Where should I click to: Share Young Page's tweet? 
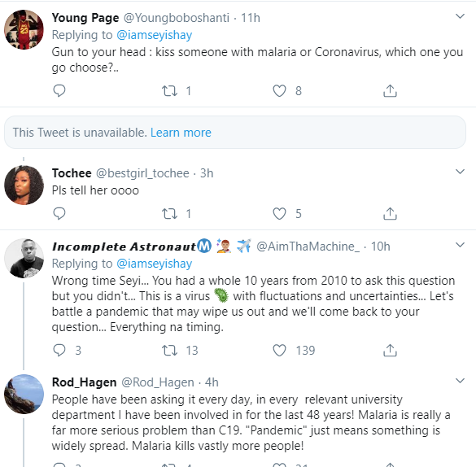tap(390, 91)
